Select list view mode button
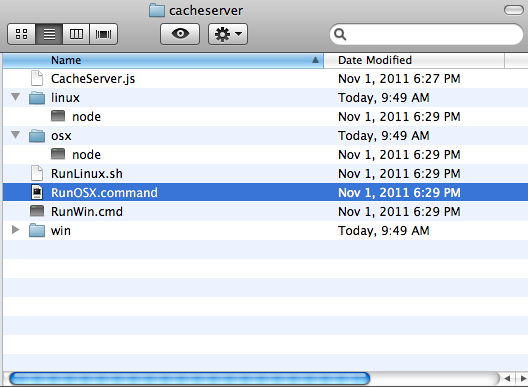Viewport: 528px width, 387px height. click(x=49, y=34)
